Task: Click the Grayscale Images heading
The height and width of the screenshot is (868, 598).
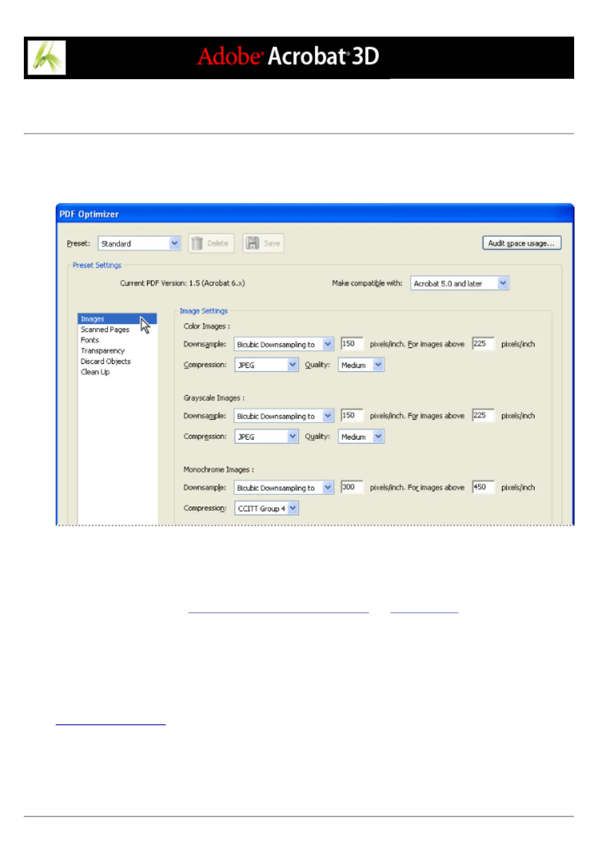Action: (214, 398)
